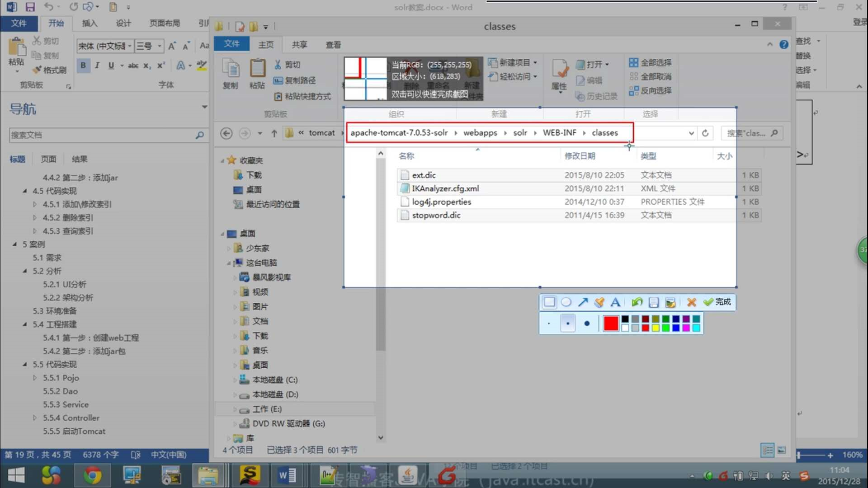868x488 pixels.
Task: Switch to 页面 tab in navigation pane
Action: (x=48, y=159)
